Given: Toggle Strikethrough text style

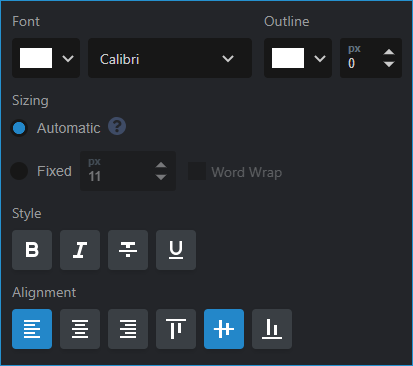Looking at the screenshot, I should pyautogui.click(x=128, y=250).
